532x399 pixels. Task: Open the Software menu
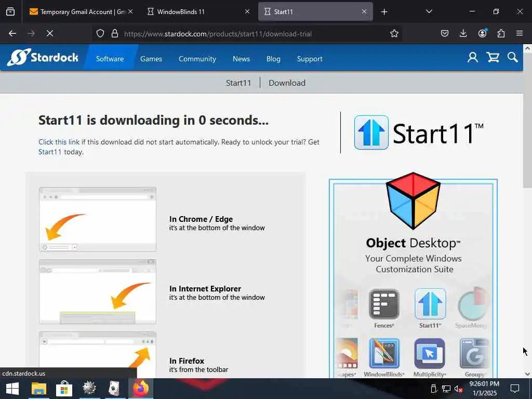tap(110, 59)
